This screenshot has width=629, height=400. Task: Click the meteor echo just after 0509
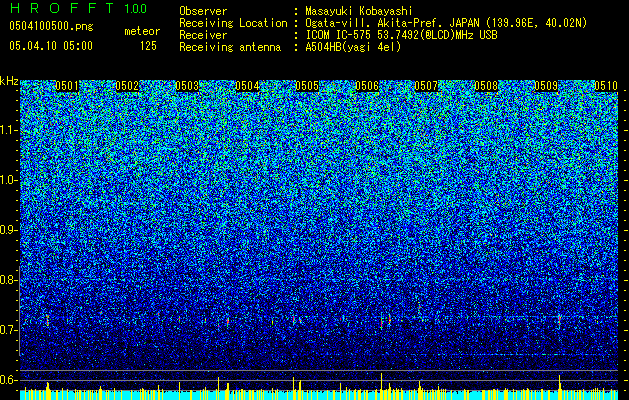tap(559, 321)
